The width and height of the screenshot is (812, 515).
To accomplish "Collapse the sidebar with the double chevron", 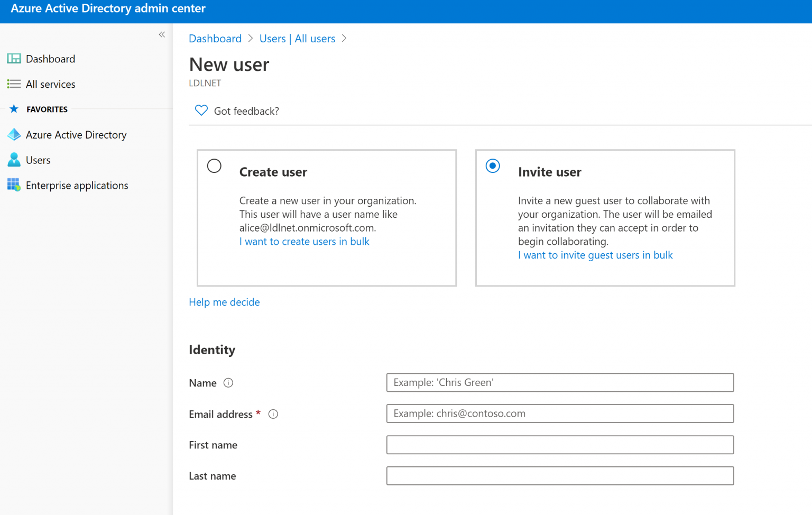I will (x=162, y=34).
